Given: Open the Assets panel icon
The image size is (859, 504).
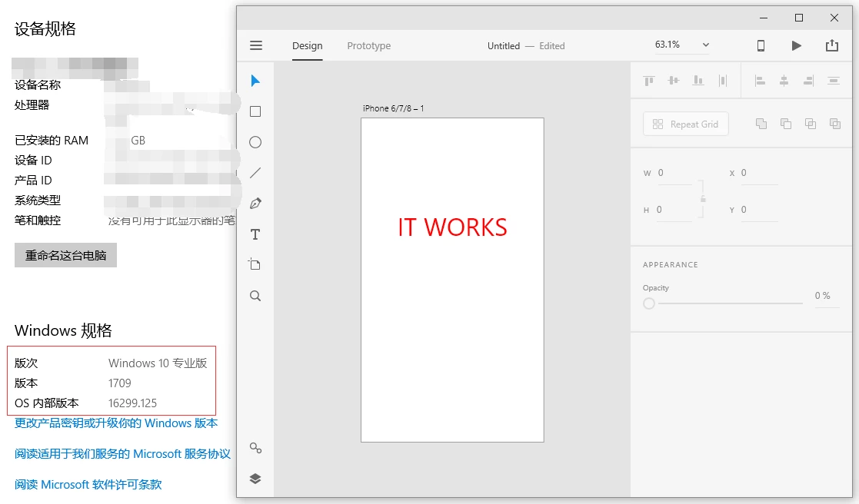Looking at the screenshot, I should click(255, 448).
